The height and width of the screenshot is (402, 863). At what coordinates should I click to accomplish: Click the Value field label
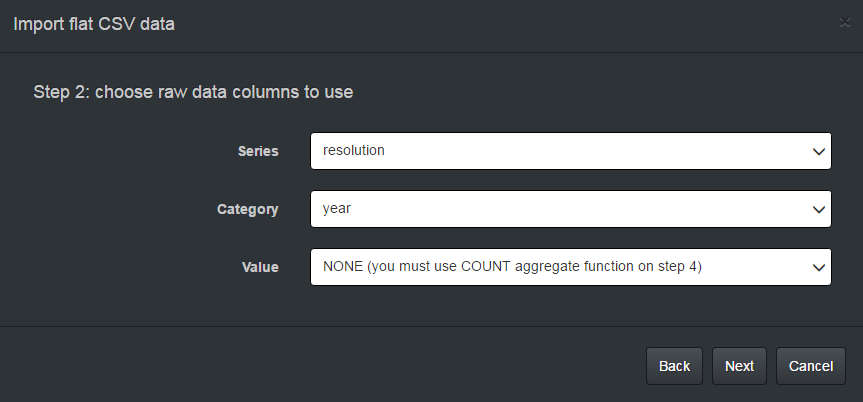click(x=260, y=267)
